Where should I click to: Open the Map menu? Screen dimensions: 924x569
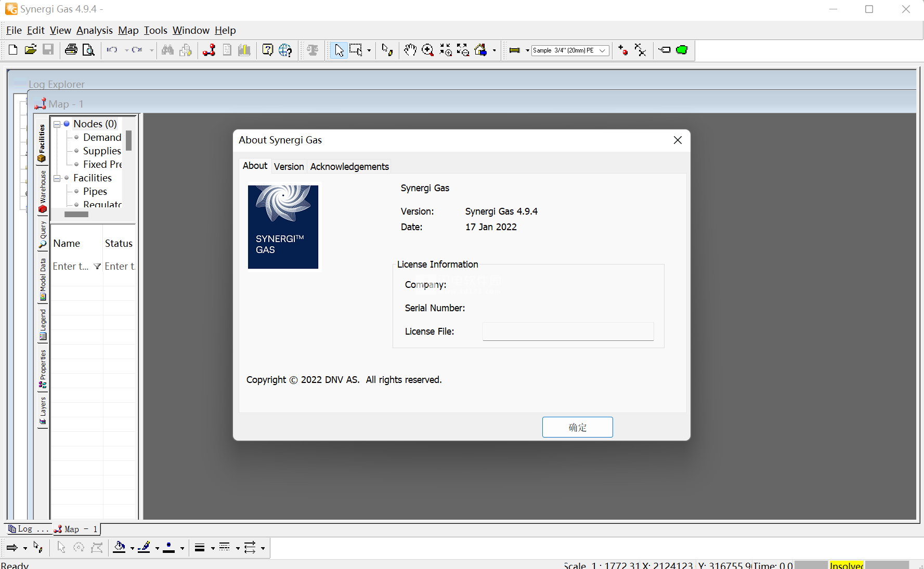click(x=128, y=30)
